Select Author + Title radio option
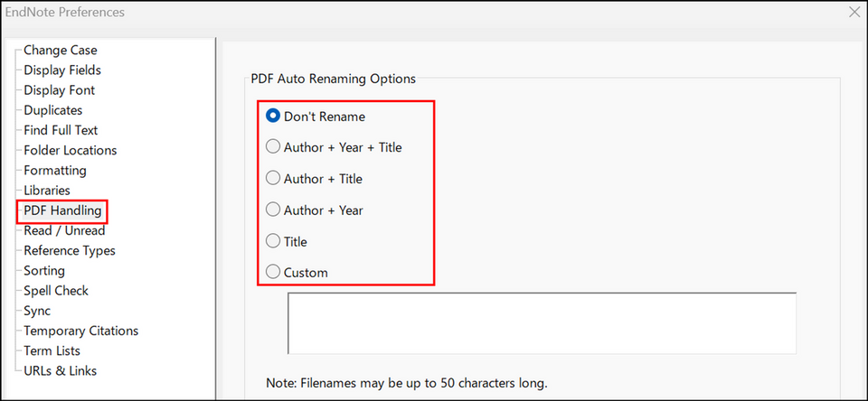Screen dimensions: 868x401 click(273, 179)
